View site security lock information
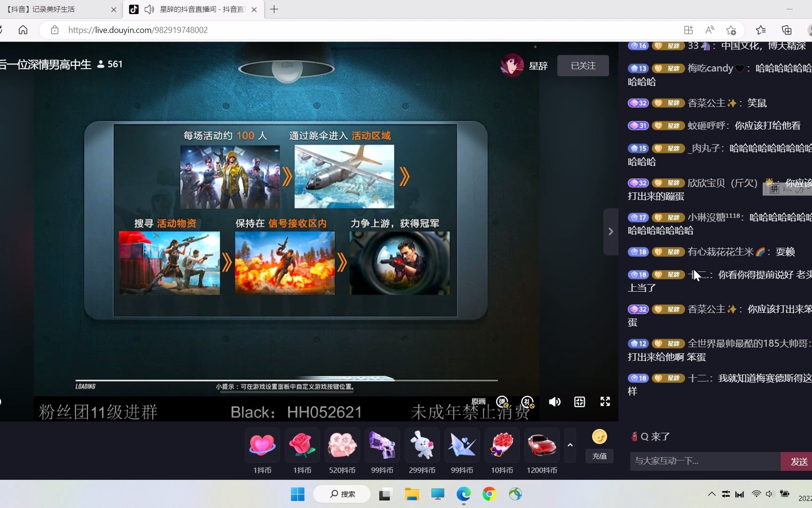The width and height of the screenshot is (812, 508). 55,30
